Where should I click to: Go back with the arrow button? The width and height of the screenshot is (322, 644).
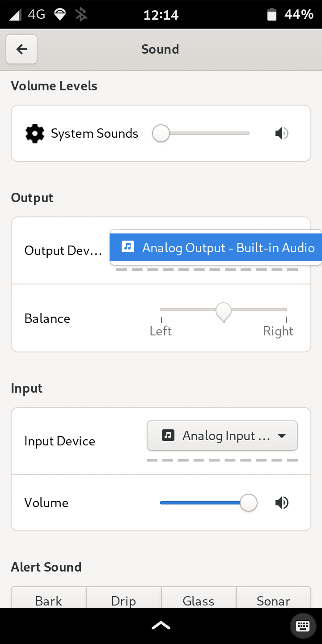(x=21, y=49)
